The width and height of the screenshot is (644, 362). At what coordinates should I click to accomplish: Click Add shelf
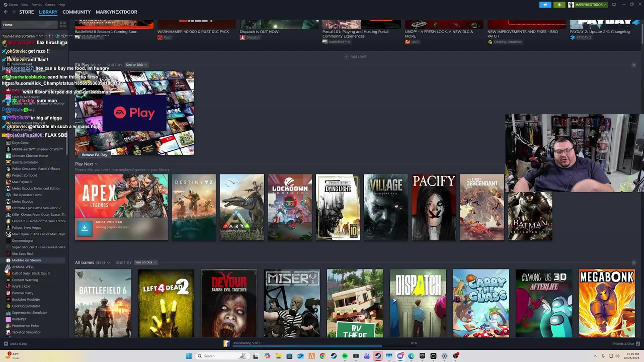355,56
